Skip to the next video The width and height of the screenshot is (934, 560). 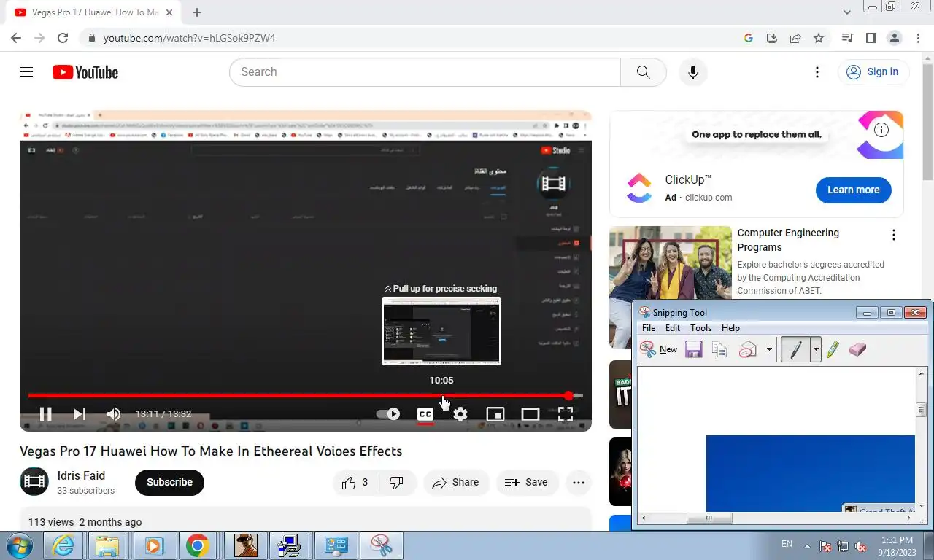[x=80, y=414]
